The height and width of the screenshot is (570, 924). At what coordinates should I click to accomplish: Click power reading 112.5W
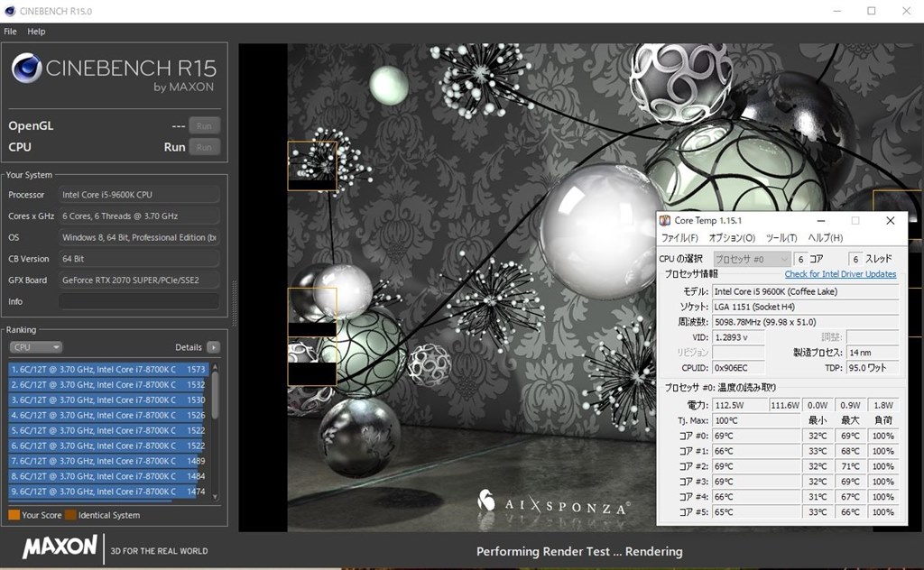[740, 405]
